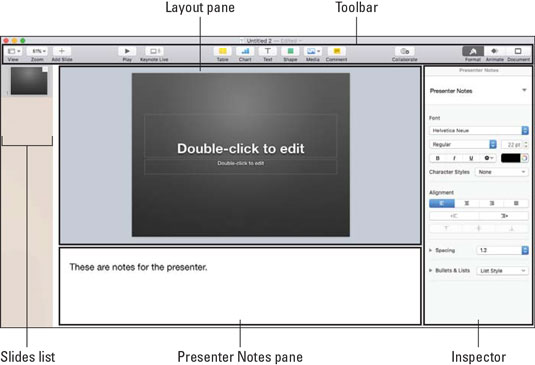535x365 pixels.
Task: Decrease the text indent
Action: [x=454, y=216]
